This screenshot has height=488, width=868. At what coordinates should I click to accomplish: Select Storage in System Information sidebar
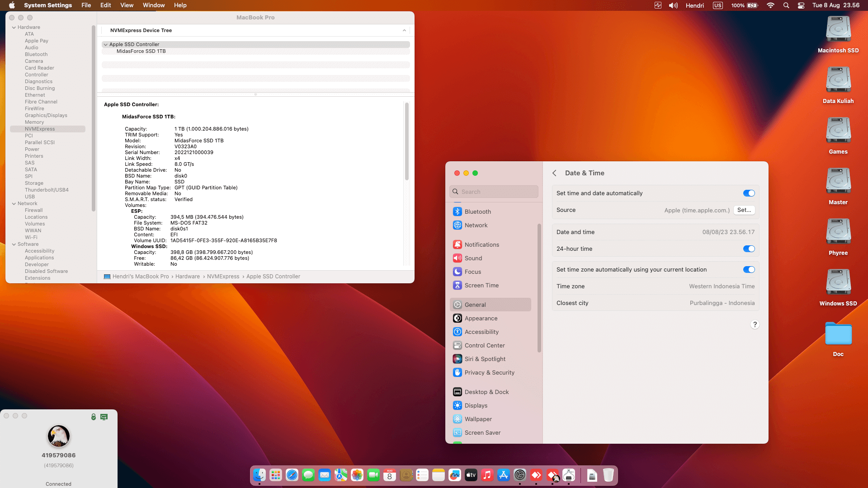coord(34,183)
